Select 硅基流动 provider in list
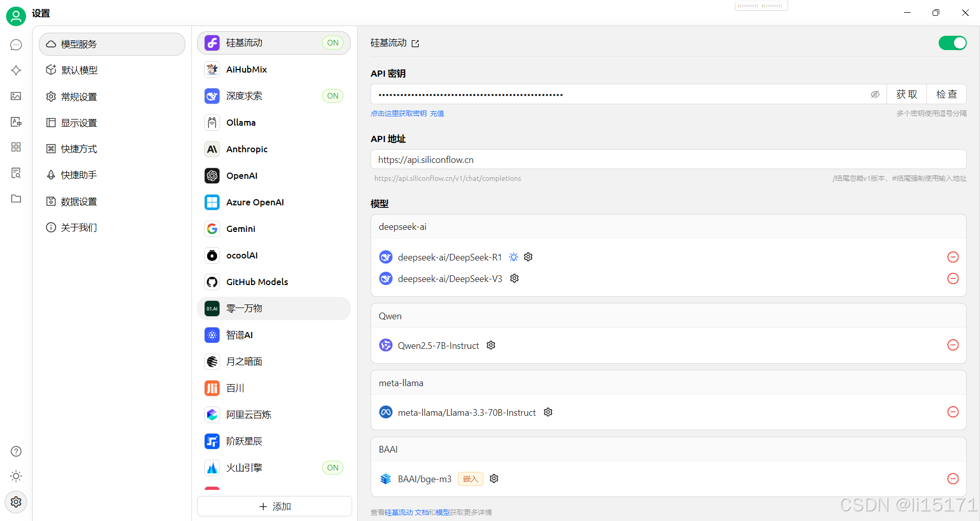Screen dimensions: 980x521 point(274,43)
